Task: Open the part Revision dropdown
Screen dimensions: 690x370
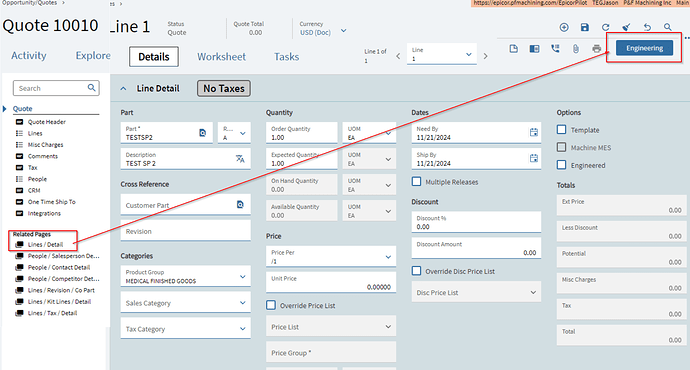Action: (x=242, y=133)
